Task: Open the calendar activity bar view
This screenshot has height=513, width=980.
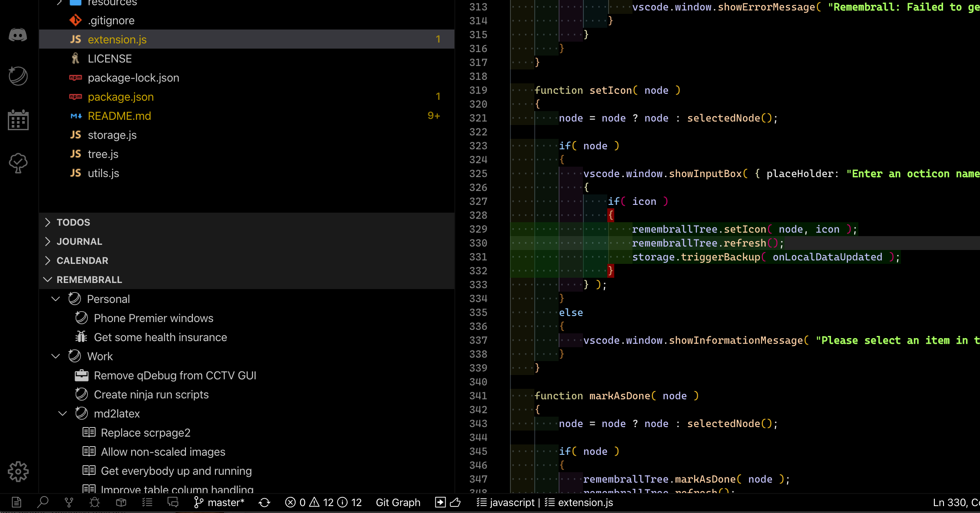Action: [x=18, y=120]
